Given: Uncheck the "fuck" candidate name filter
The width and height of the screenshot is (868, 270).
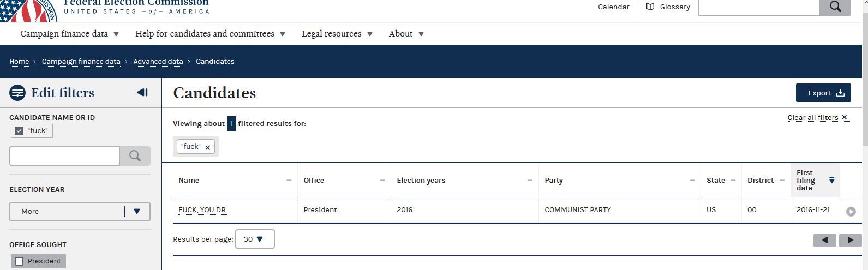Looking at the screenshot, I should pyautogui.click(x=19, y=131).
